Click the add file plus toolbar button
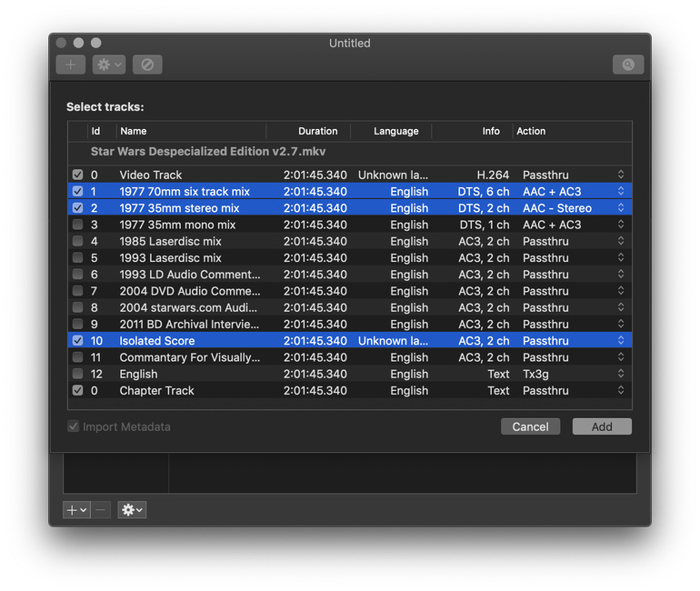This screenshot has width=700, height=591. 71,65
